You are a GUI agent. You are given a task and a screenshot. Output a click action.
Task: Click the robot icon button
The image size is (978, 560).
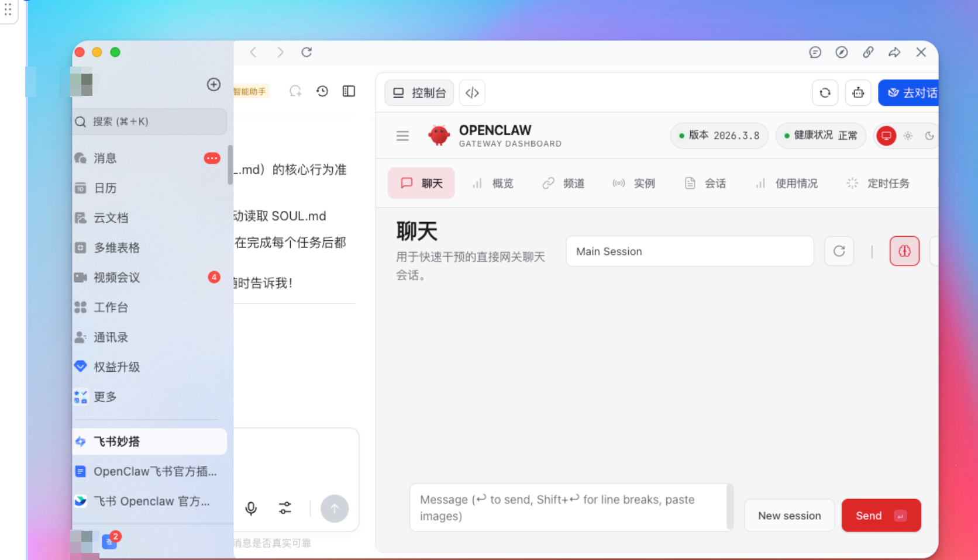[x=858, y=93]
